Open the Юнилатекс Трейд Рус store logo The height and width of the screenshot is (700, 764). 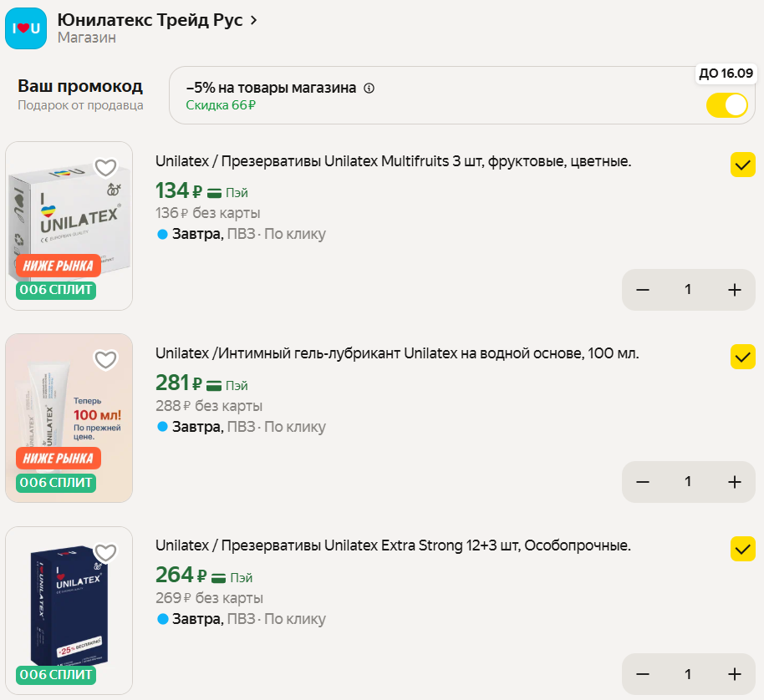[x=26, y=28]
